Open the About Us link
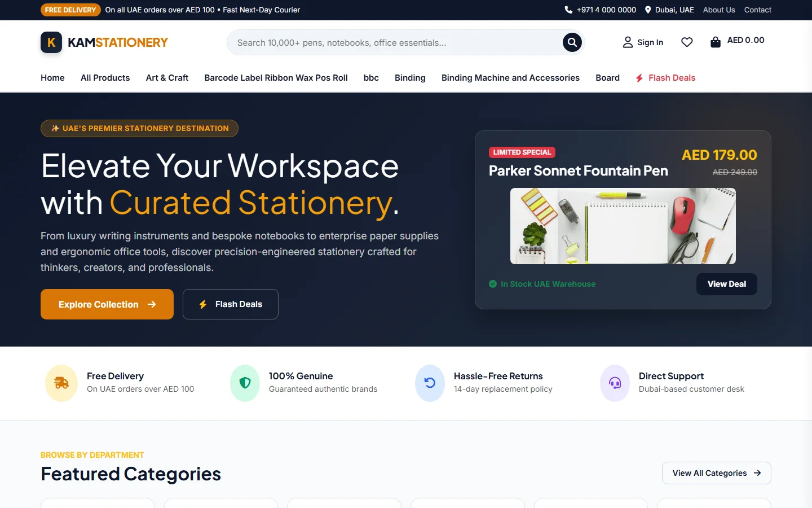This screenshot has width=812, height=508. [719, 10]
